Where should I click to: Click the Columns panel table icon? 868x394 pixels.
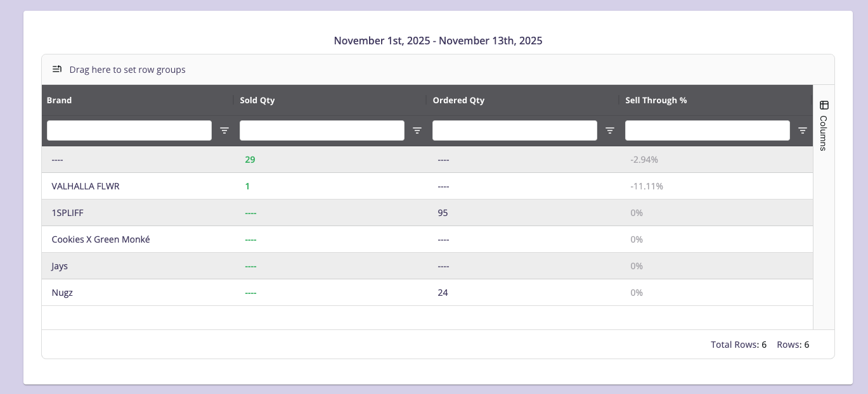[824, 105]
